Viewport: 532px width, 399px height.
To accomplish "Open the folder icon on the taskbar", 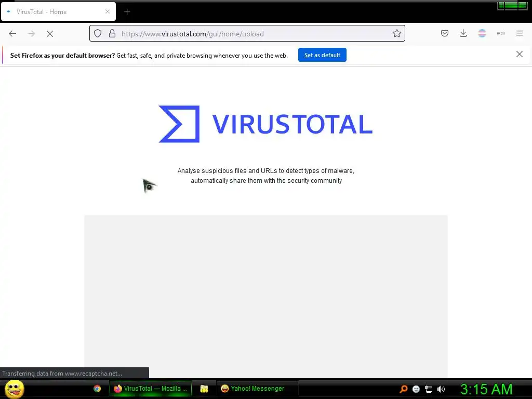I will click(x=204, y=389).
